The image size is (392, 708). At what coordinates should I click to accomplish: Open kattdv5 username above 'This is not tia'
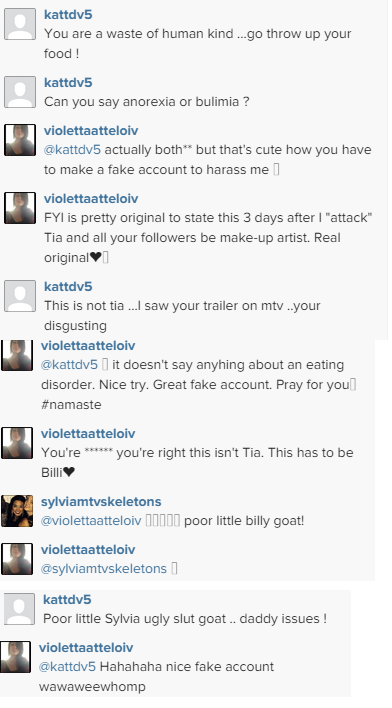point(68,287)
